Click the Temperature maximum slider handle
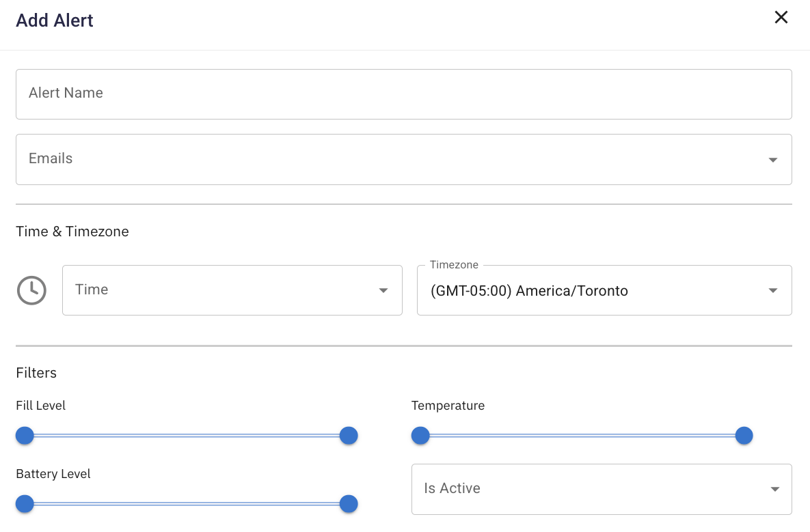Screen dimensions: 810x532 [744, 436]
